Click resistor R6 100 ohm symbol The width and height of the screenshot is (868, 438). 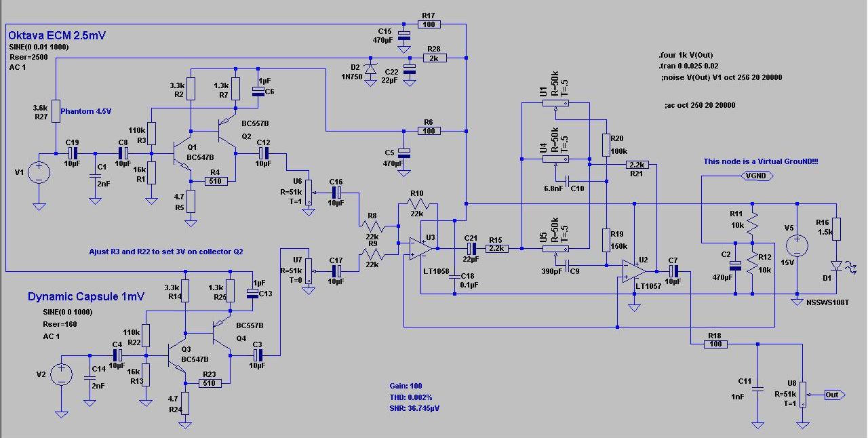[428, 131]
